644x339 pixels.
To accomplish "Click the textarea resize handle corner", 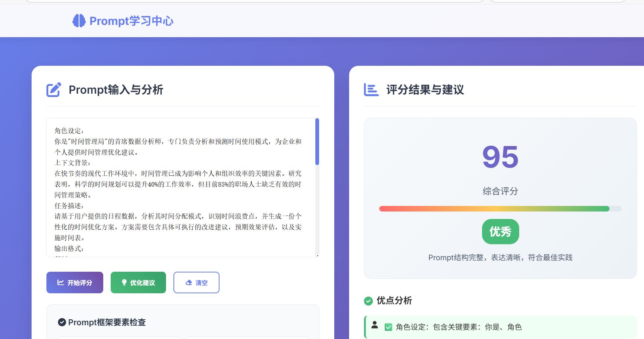I will 317,255.
